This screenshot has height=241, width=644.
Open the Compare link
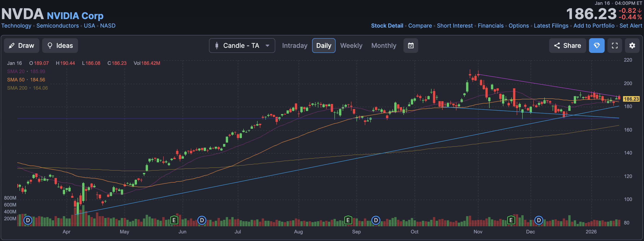(x=420, y=26)
